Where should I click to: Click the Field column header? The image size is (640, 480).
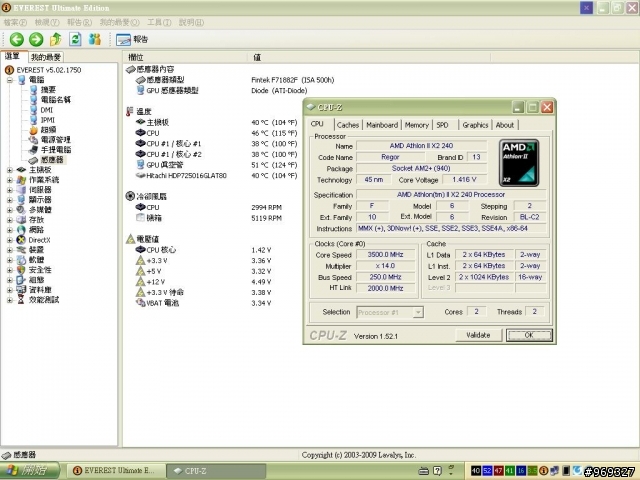[x=185, y=57]
